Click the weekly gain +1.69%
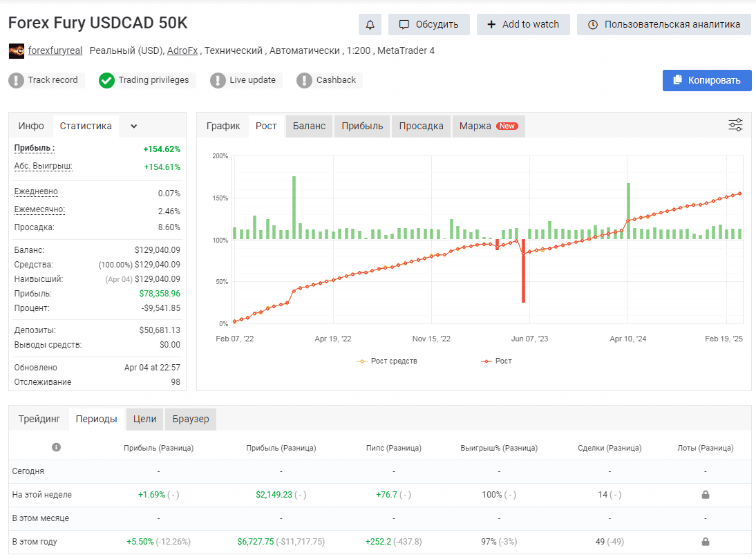Viewport: 756px width, 557px height. 151,495
